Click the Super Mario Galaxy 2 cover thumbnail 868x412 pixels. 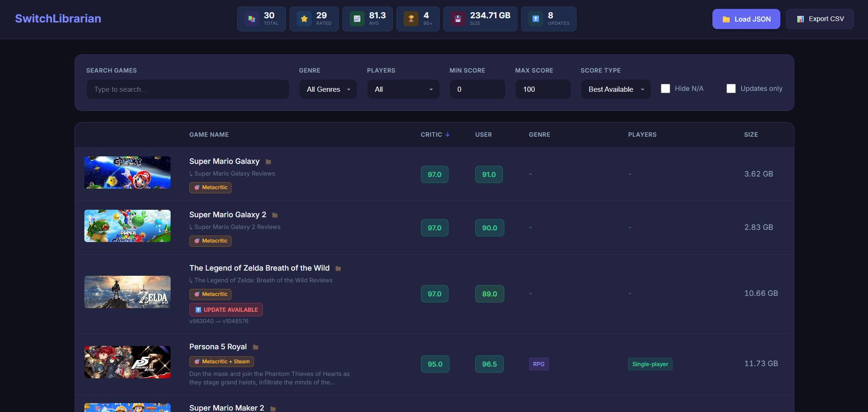[127, 226]
